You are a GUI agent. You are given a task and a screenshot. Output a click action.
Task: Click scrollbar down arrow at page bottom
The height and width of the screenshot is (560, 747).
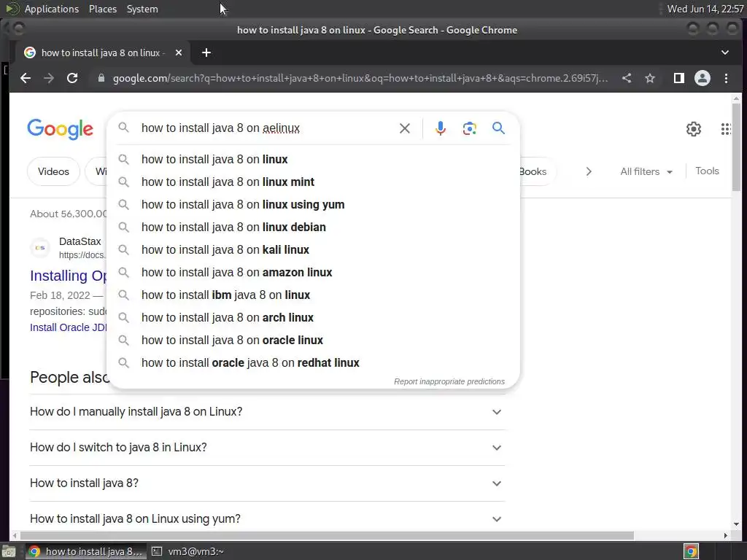736,524
